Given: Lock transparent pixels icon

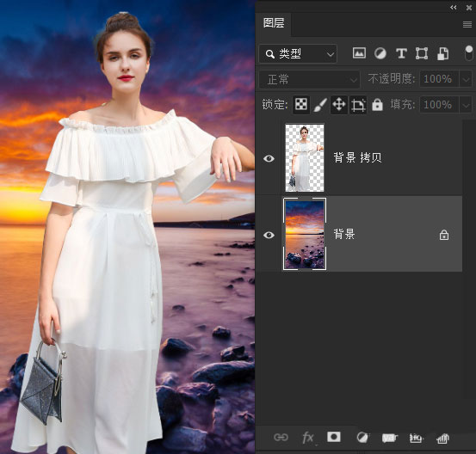Looking at the screenshot, I should [x=301, y=105].
